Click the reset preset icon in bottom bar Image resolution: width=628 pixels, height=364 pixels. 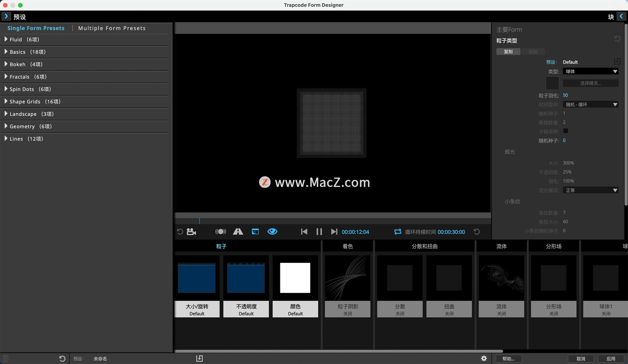pyautogui.click(x=62, y=359)
